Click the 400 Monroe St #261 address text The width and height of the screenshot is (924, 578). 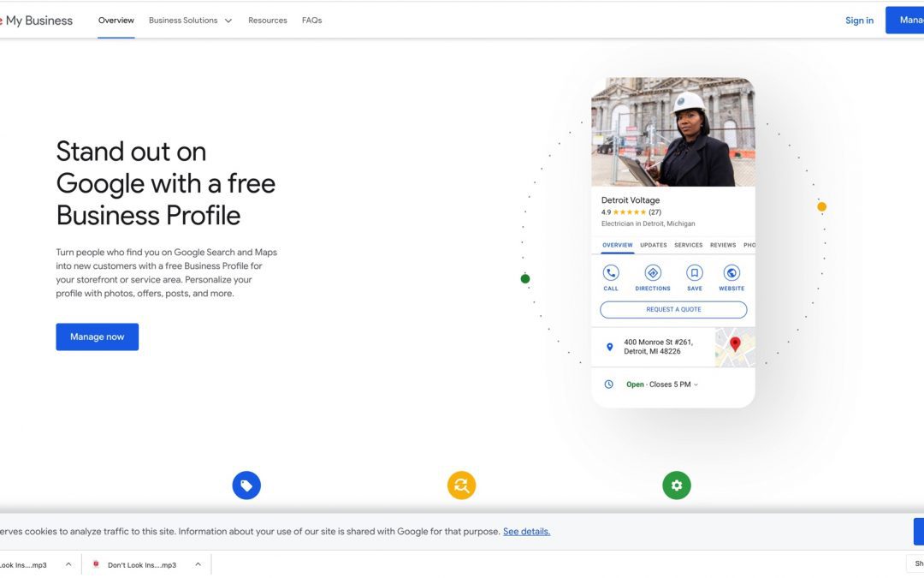658,347
